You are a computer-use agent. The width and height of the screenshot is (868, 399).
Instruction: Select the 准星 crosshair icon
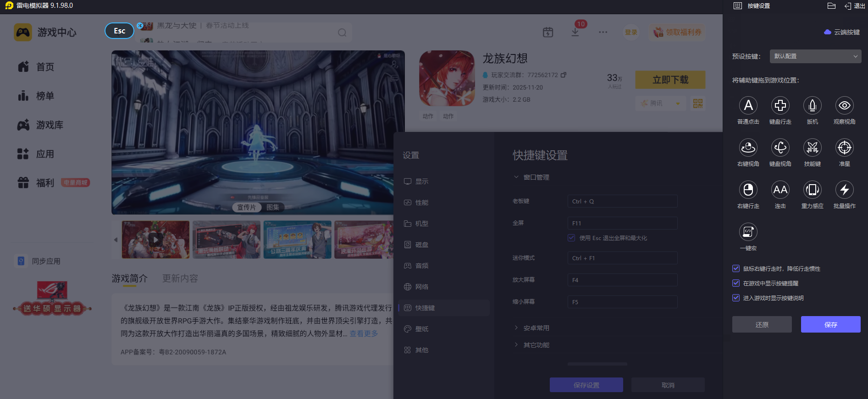click(x=845, y=148)
